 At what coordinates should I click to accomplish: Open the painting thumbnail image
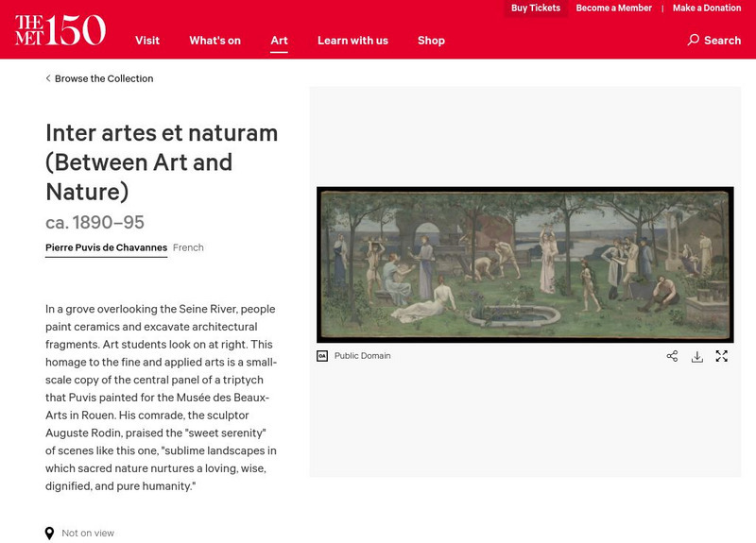click(525, 265)
